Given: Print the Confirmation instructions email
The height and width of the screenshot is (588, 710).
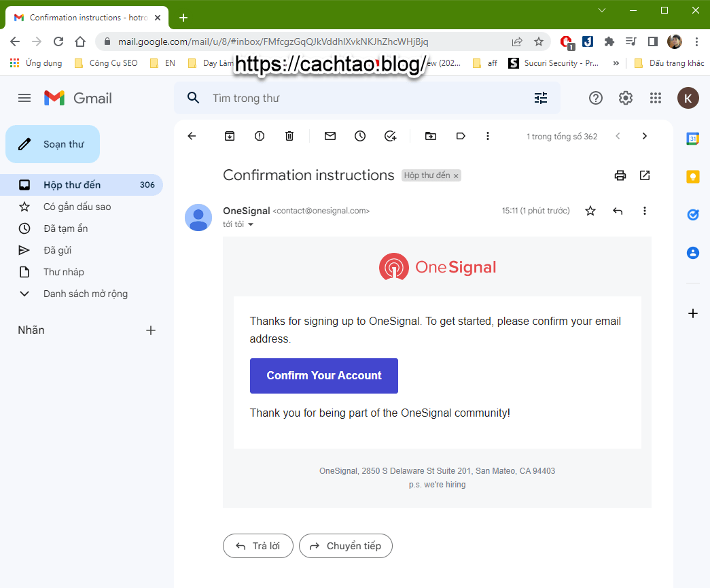Looking at the screenshot, I should click(x=620, y=175).
